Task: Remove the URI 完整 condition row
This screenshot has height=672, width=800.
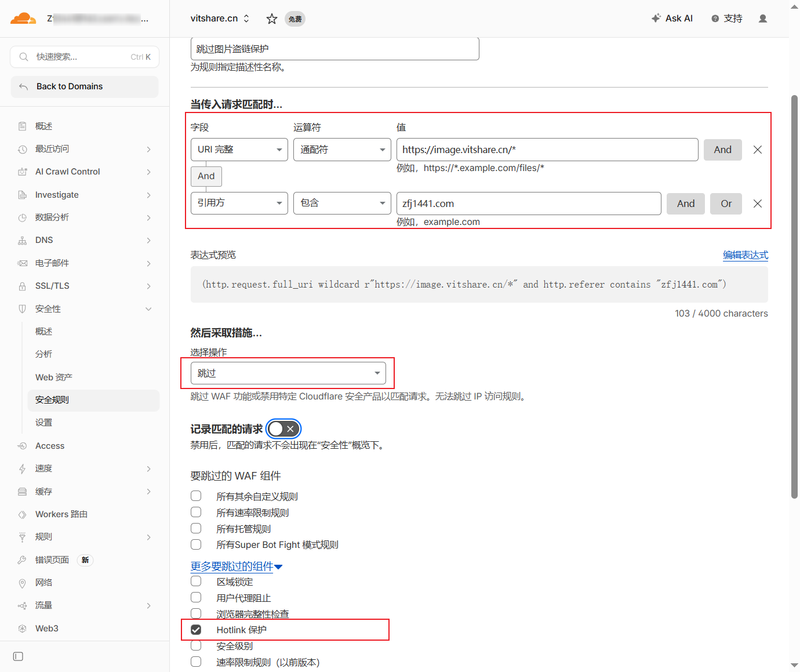Action: [757, 150]
